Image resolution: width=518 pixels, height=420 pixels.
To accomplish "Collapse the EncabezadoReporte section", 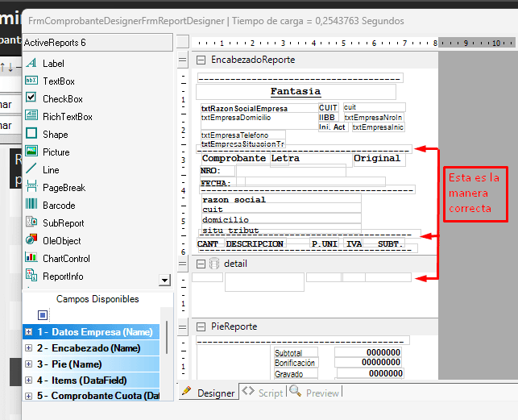I will (x=201, y=60).
